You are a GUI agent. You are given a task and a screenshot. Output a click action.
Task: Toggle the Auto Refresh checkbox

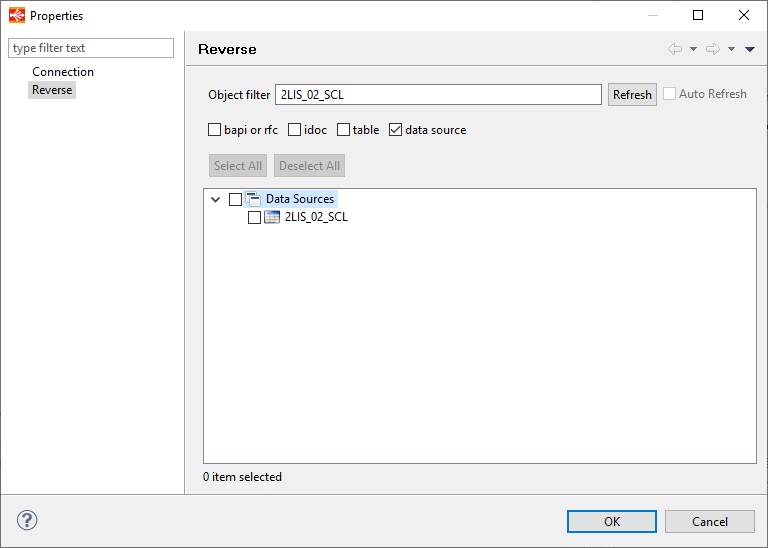[670, 94]
